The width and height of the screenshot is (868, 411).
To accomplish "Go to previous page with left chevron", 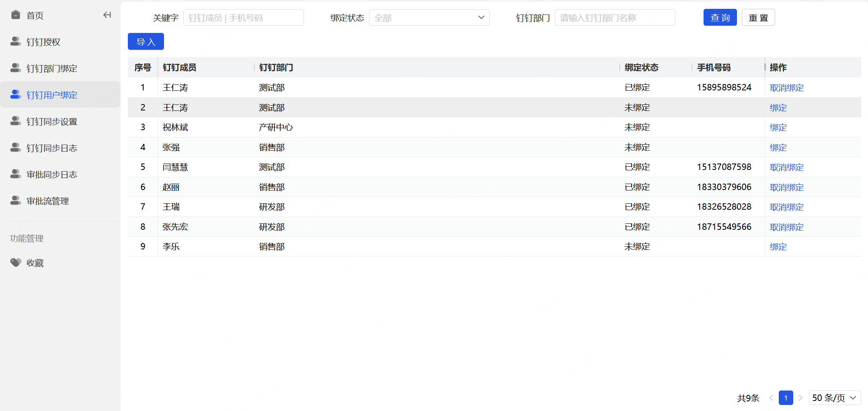I will click(x=771, y=398).
